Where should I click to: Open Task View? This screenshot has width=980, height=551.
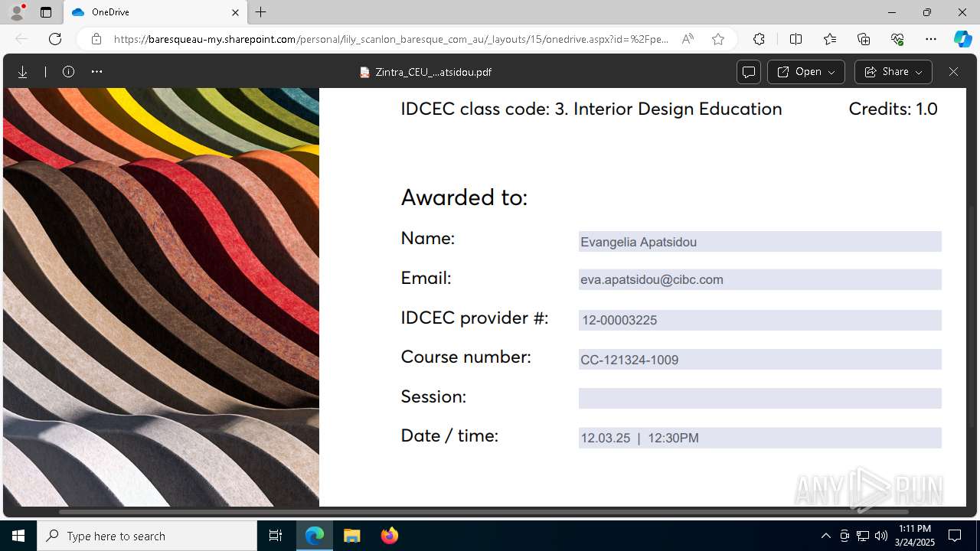(276, 536)
